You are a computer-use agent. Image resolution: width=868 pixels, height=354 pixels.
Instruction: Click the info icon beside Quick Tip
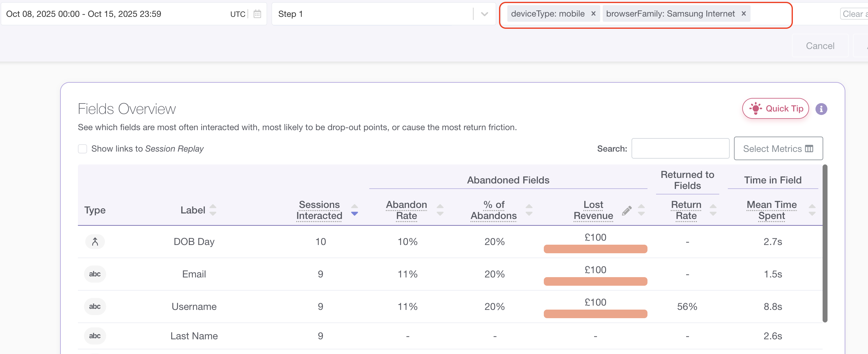pyautogui.click(x=821, y=109)
